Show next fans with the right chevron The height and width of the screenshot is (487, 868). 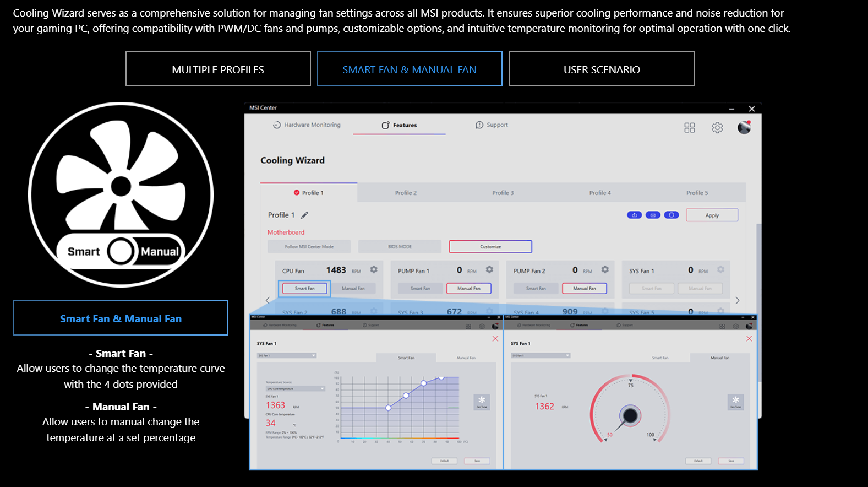738,300
